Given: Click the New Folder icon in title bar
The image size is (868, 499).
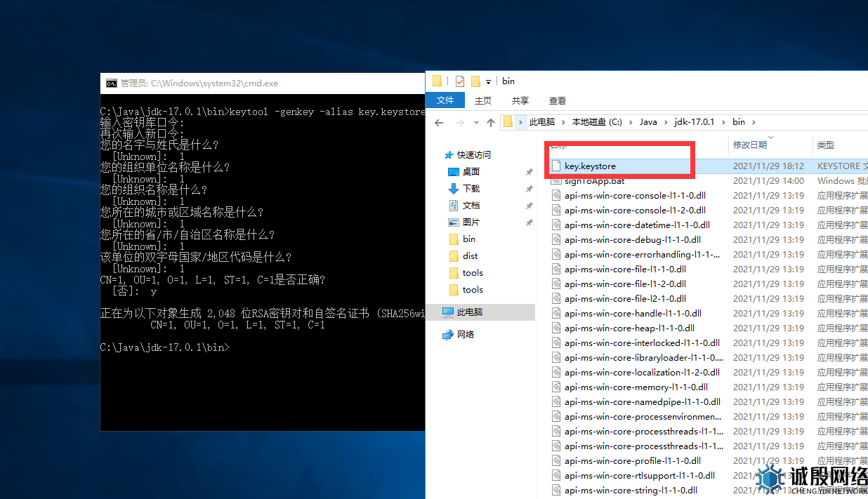Looking at the screenshot, I should [x=475, y=81].
